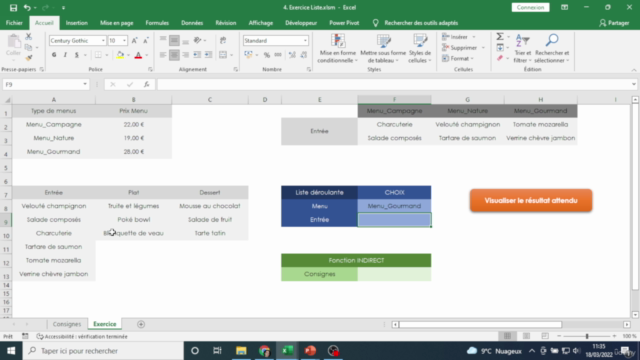Open Mettre sous forme de tableau
The height and width of the screenshot is (360, 640).
pos(383,48)
